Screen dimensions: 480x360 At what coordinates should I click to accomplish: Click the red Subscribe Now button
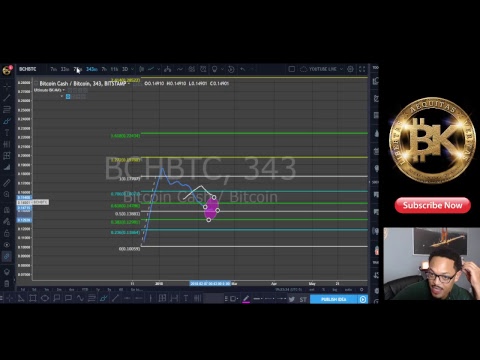[x=433, y=205]
